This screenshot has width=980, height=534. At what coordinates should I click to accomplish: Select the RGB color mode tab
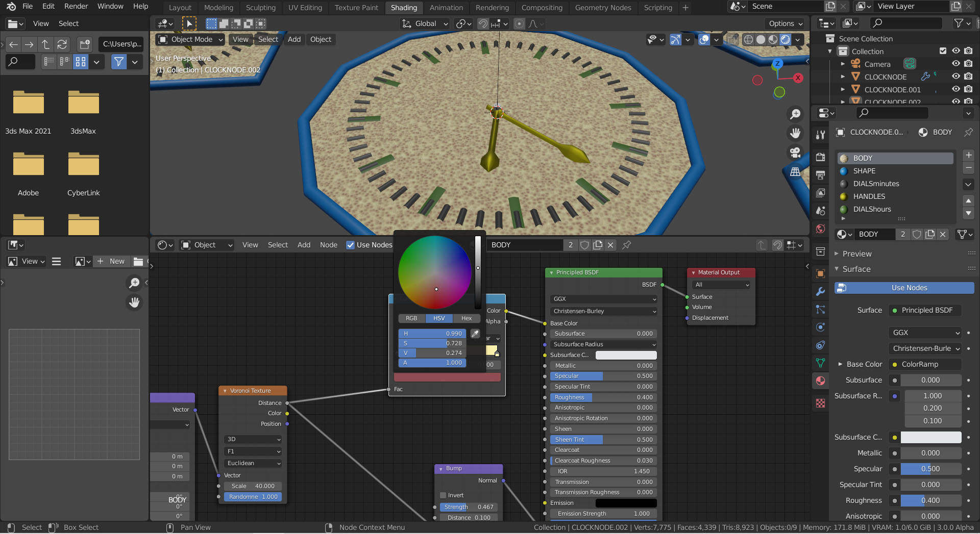[x=411, y=318]
